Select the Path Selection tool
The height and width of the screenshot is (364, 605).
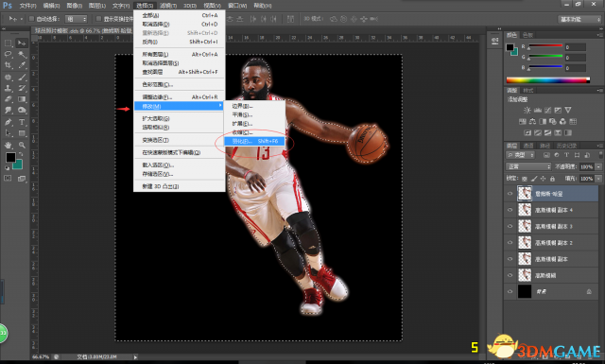coord(8,133)
